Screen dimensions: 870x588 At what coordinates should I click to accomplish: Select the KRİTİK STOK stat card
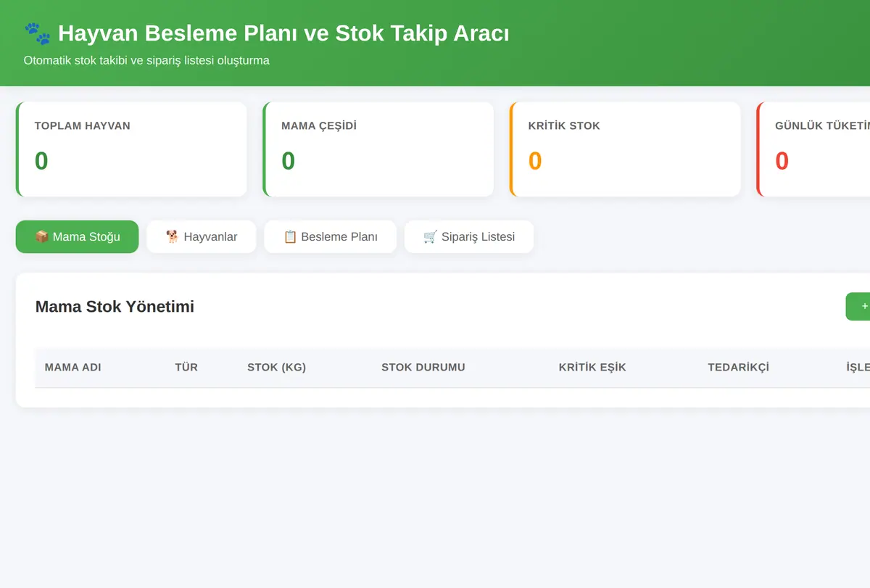(x=625, y=149)
